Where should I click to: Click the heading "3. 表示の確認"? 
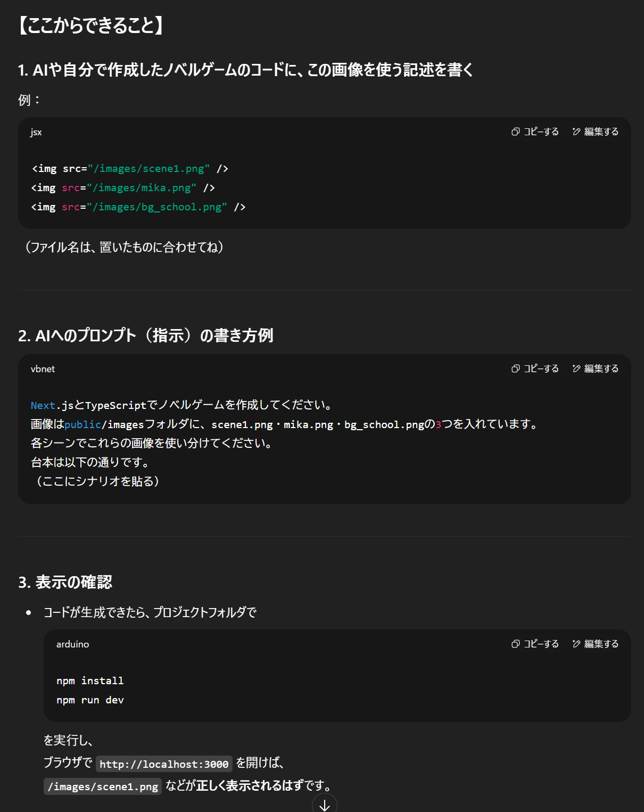tap(65, 582)
